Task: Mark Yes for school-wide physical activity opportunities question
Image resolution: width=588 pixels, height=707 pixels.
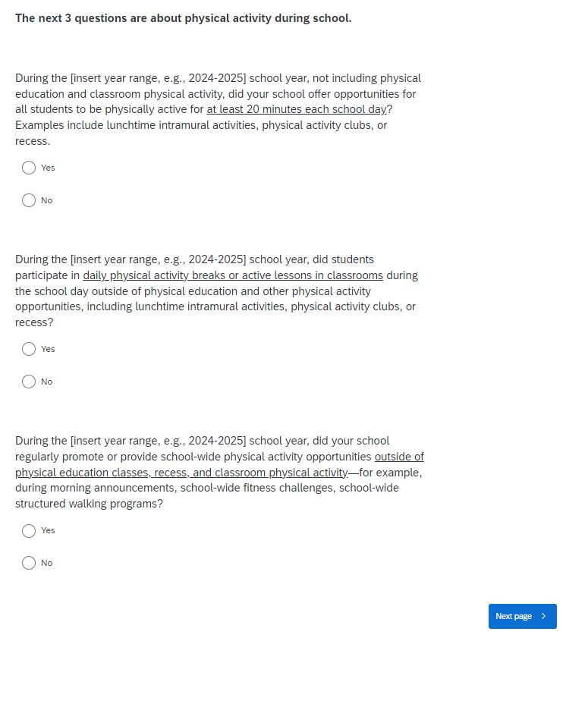Action: pyautogui.click(x=29, y=530)
